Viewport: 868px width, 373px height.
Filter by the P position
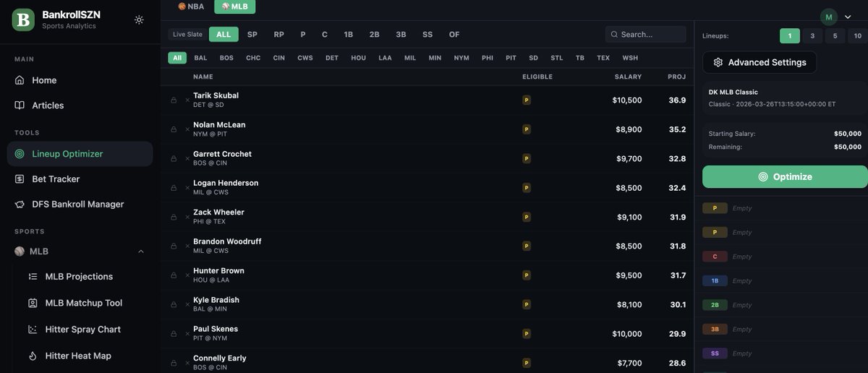(x=303, y=34)
